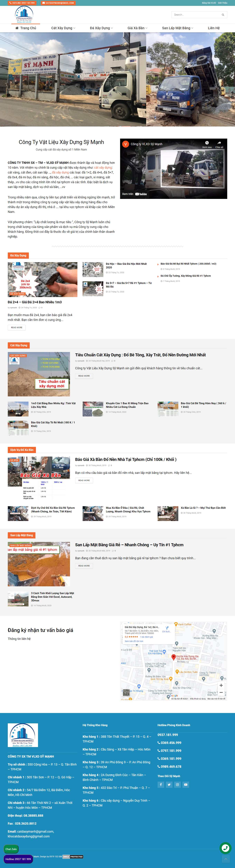Screen dimensions: 235x868
Task: Expand the San Lấp Mặt Bằng dropdown
Action: pos(177,28)
